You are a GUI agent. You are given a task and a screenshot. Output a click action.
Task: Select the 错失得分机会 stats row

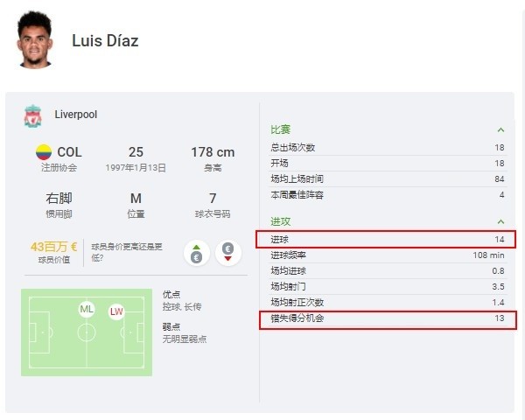388,320
